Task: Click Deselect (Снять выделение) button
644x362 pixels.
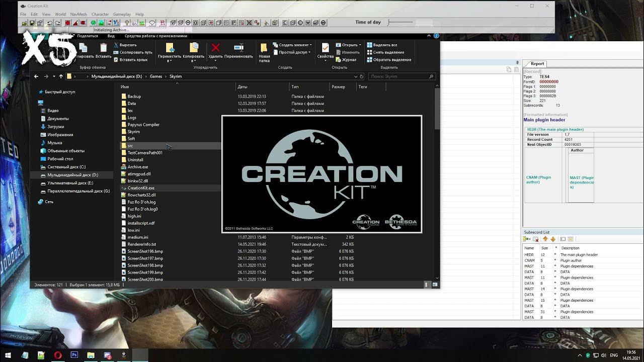Action: (x=385, y=52)
